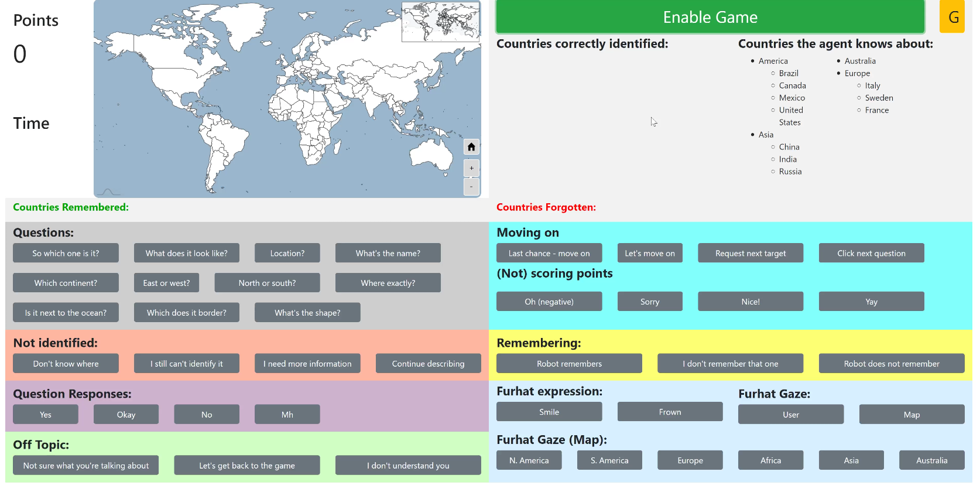Ask "Which does it border?"
The height and width of the screenshot is (492, 980).
[186, 313]
